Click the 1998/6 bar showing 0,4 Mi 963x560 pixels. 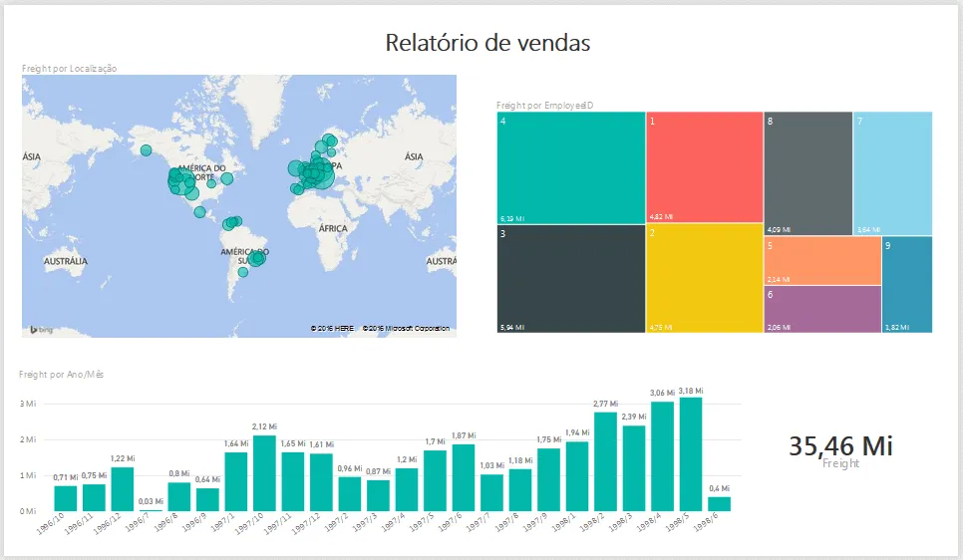[719, 504]
